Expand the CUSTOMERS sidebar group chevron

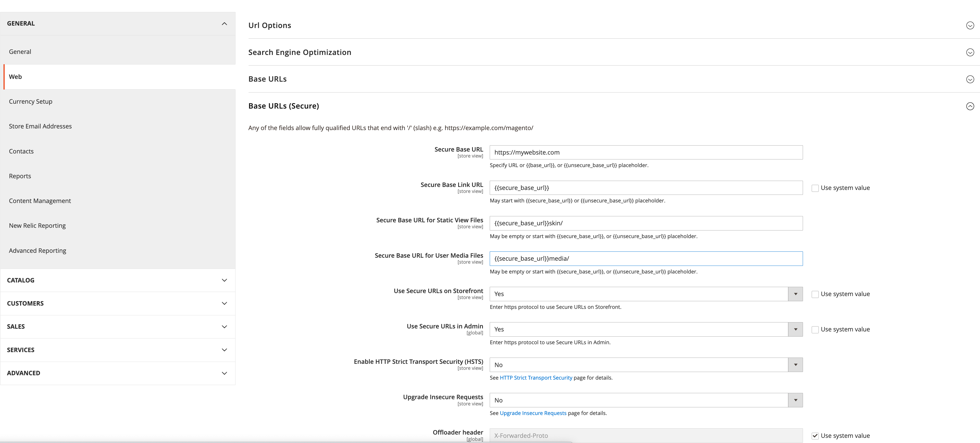pyautogui.click(x=224, y=303)
